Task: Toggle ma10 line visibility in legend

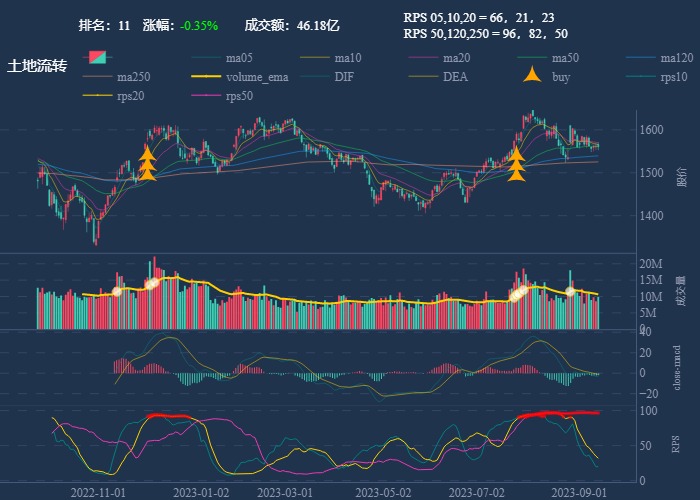Action: [x=315, y=58]
